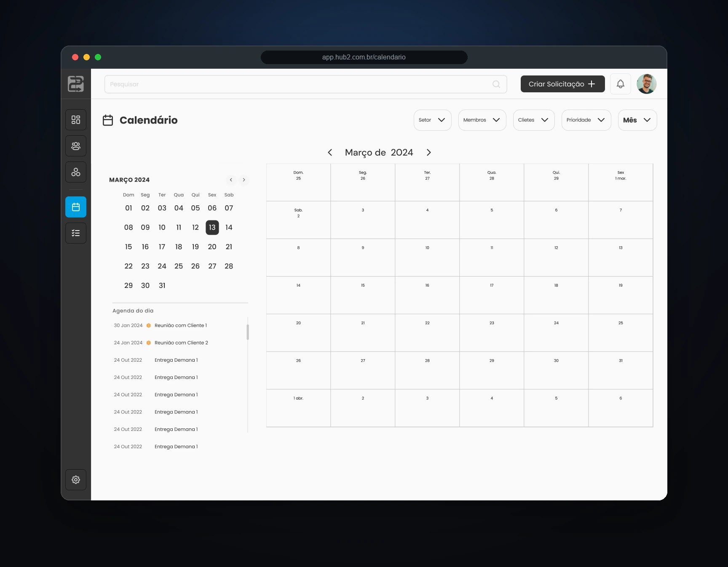The width and height of the screenshot is (728, 567).
Task: Select day 07 in mini calendar
Action: click(x=229, y=208)
